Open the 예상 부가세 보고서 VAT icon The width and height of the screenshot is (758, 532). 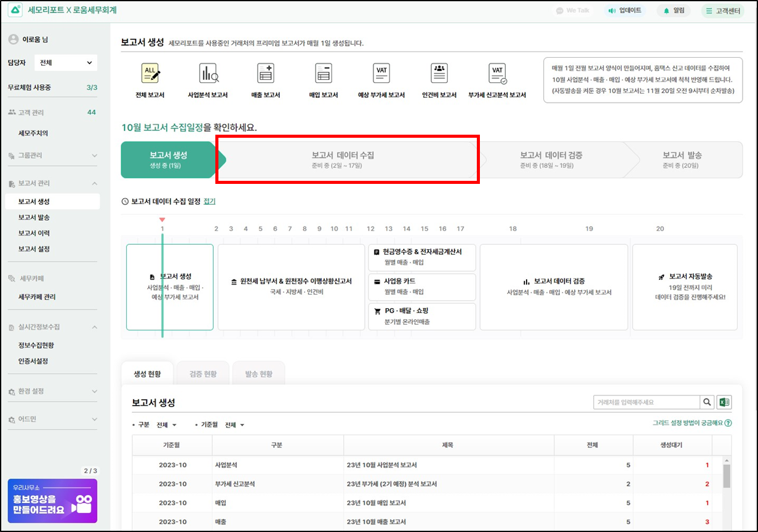[381, 74]
